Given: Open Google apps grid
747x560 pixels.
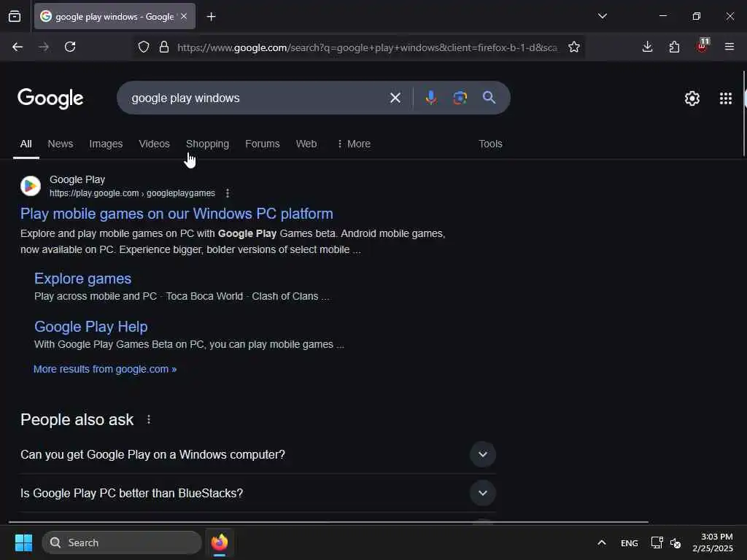Looking at the screenshot, I should (x=725, y=98).
